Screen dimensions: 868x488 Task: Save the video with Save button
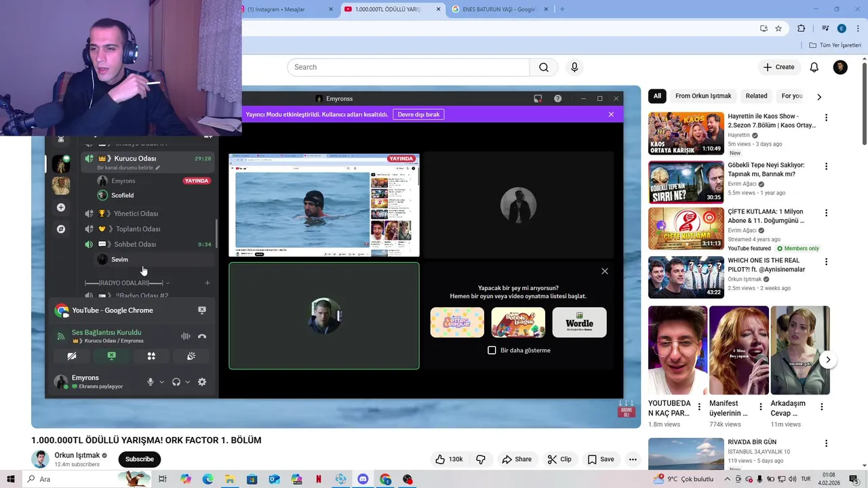pyautogui.click(x=600, y=459)
